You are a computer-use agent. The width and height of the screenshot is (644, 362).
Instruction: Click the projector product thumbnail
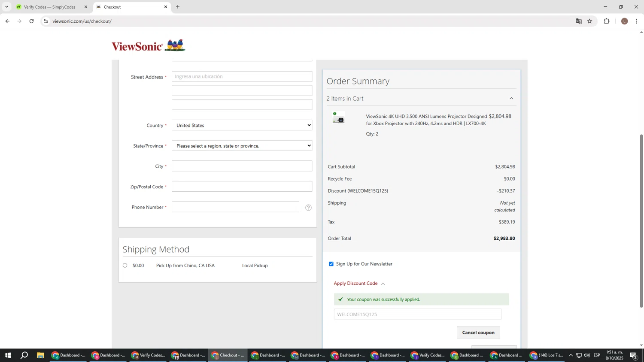(x=339, y=118)
